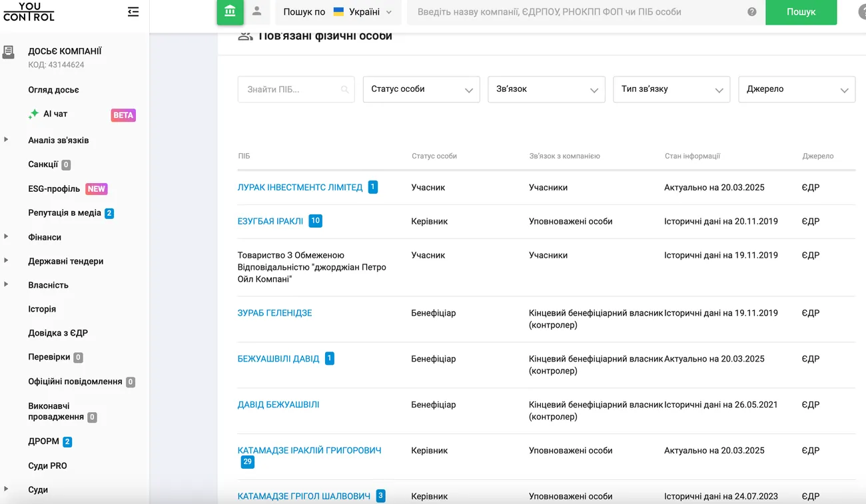Click the green Пошук button
This screenshot has width=866, height=504.
(x=801, y=12)
